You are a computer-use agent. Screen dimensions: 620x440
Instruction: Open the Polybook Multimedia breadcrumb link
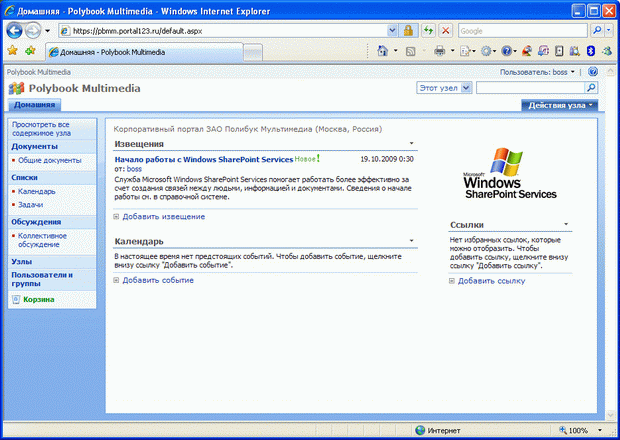click(38, 72)
